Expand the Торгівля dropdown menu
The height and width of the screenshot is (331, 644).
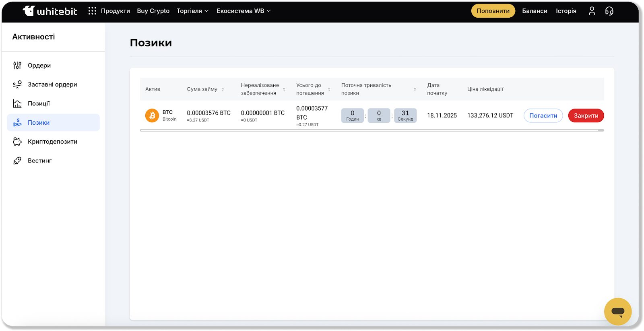click(192, 11)
